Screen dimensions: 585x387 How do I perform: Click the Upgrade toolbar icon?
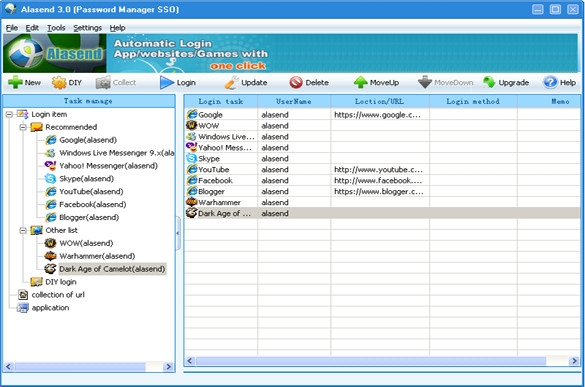(489, 82)
